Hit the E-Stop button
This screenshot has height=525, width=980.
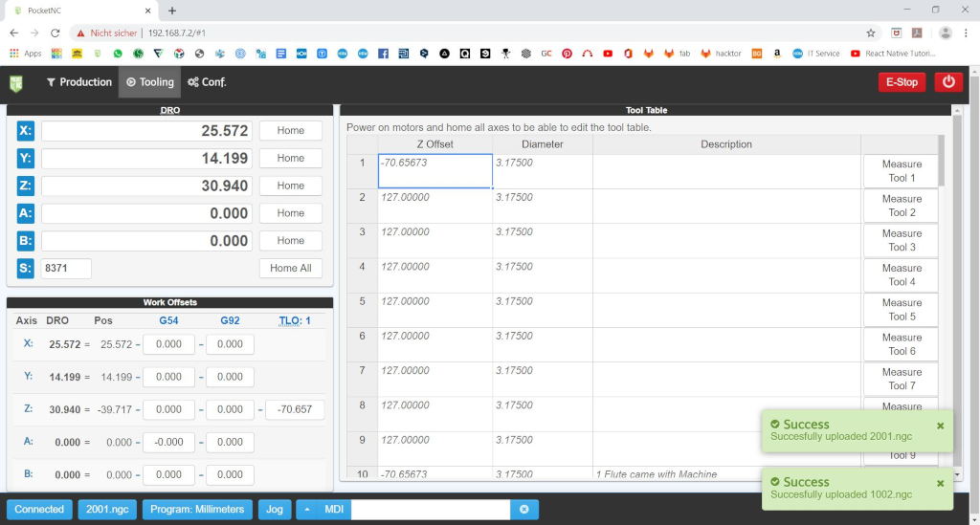coord(902,82)
